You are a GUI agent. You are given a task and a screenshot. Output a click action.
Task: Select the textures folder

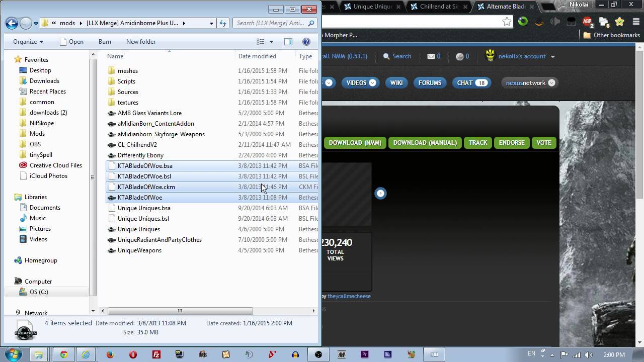[128, 103]
